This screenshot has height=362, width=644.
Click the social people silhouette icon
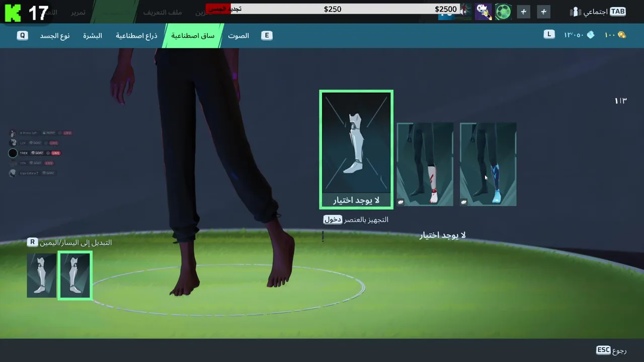point(576,12)
